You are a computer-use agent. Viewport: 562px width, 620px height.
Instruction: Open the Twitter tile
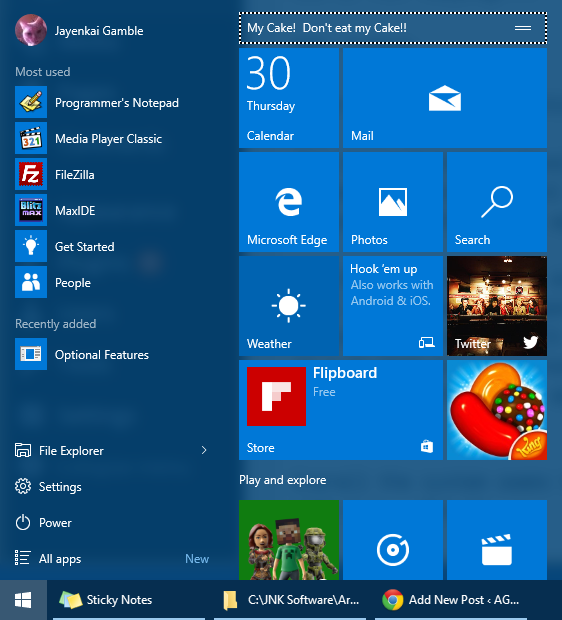tap(497, 306)
